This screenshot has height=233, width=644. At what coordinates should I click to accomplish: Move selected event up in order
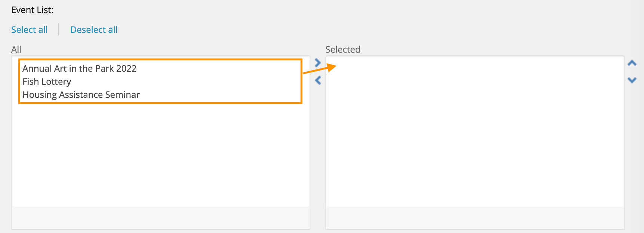click(x=632, y=63)
